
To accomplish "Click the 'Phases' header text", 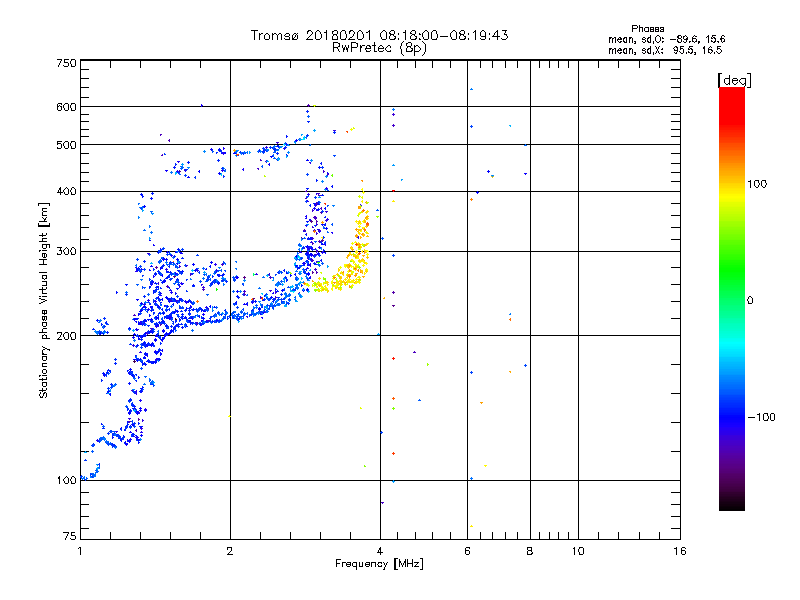I will [647, 29].
